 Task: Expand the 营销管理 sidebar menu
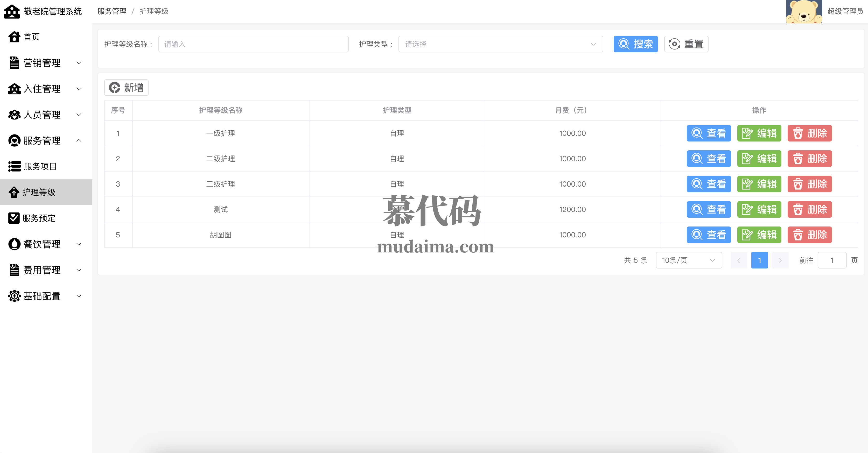[x=42, y=63]
